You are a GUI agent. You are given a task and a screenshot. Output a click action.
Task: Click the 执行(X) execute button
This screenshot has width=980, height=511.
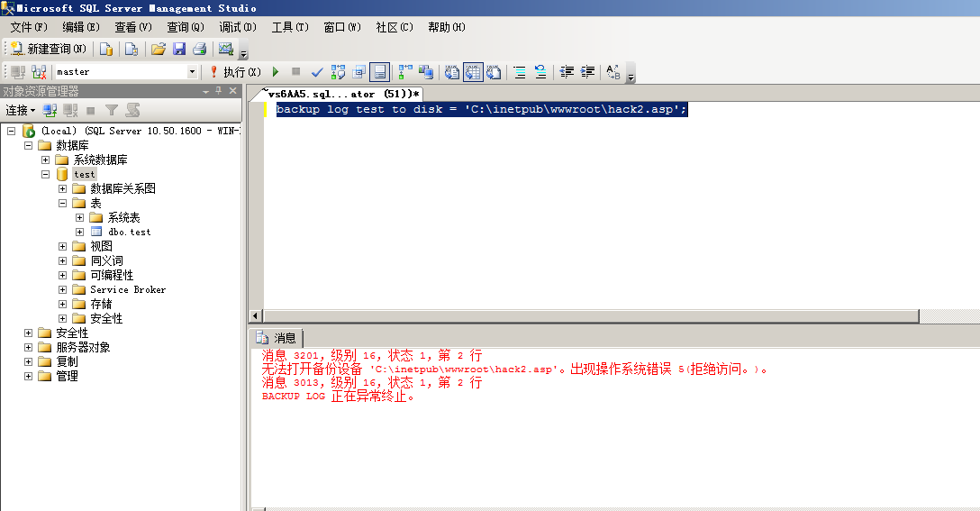click(235, 72)
